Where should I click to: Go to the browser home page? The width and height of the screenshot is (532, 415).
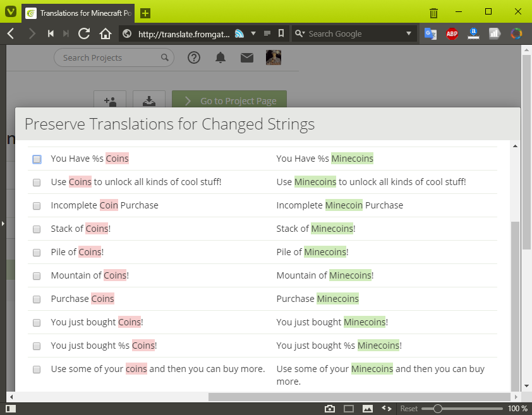[106, 33]
